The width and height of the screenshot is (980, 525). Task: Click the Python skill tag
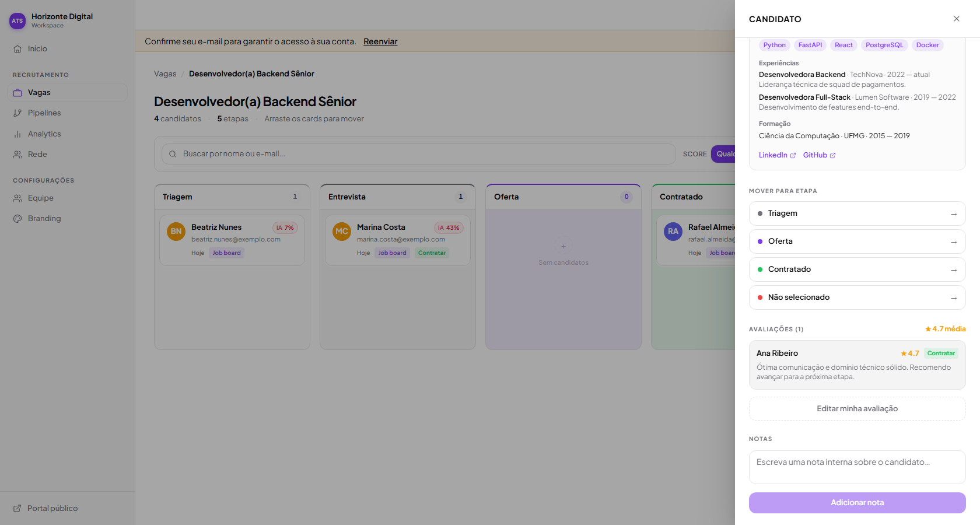click(x=775, y=45)
